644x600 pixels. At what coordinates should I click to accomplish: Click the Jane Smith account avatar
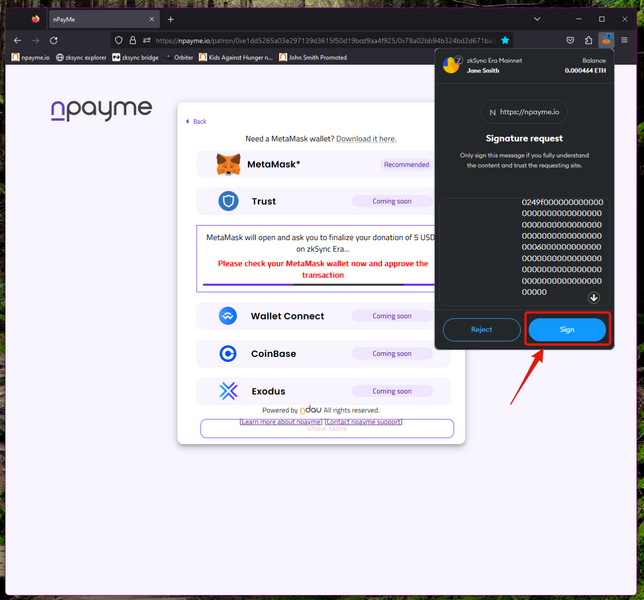pyautogui.click(x=451, y=65)
